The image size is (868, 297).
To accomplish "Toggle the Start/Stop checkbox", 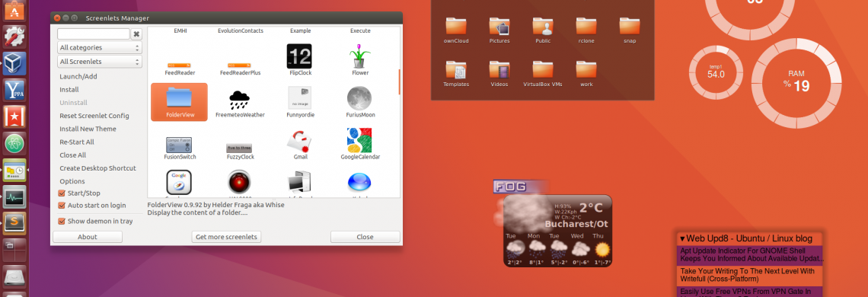I will coord(62,193).
